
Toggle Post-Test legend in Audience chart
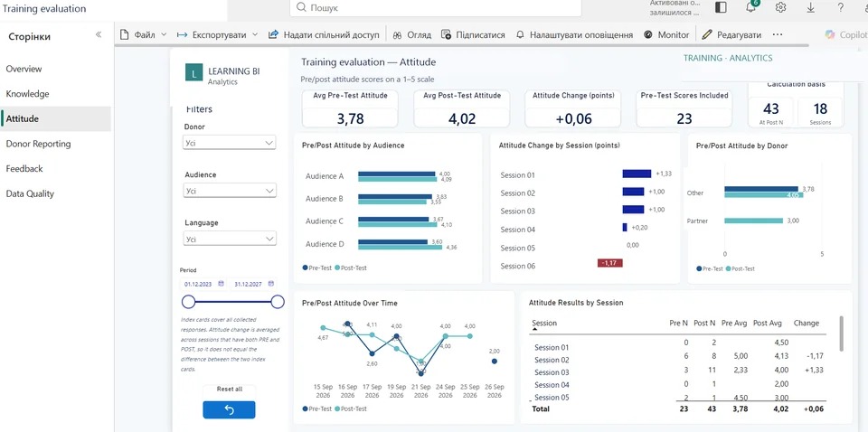pyautogui.click(x=351, y=268)
